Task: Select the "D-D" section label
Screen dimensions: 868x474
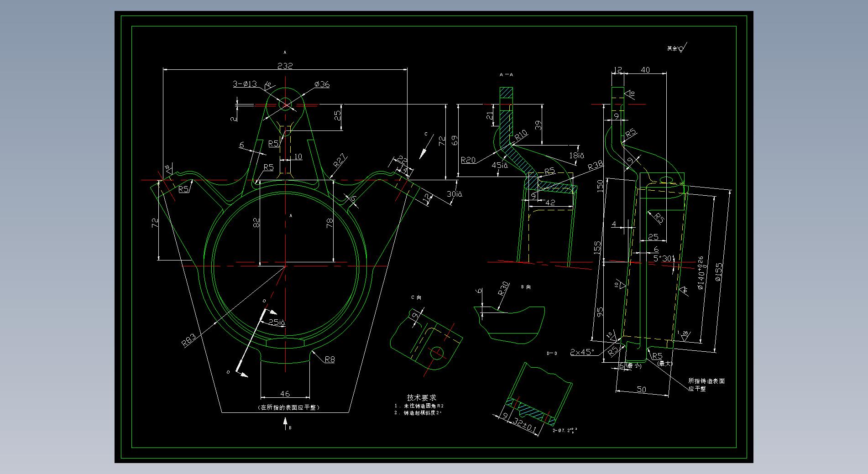Action: pyautogui.click(x=552, y=354)
